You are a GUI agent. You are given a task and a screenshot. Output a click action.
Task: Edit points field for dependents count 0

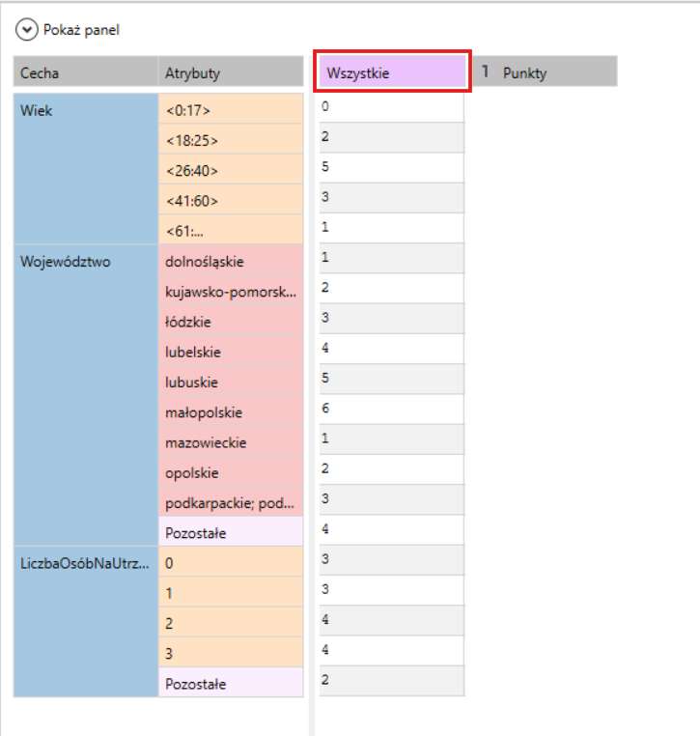[392, 559]
